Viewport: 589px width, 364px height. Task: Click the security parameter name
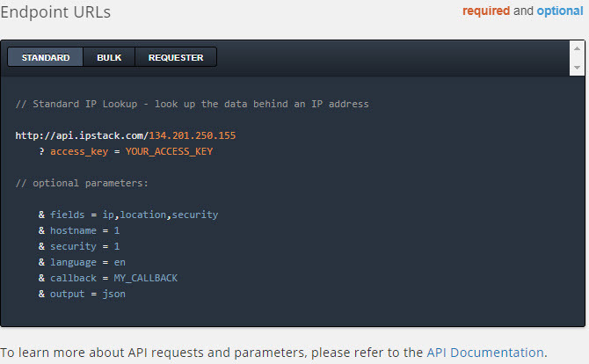pyautogui.click(x=73, y=246)
